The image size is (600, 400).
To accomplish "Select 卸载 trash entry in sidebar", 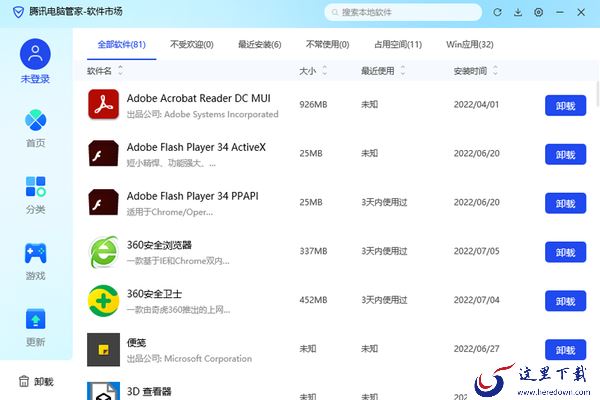I will (x=36, y=381).
